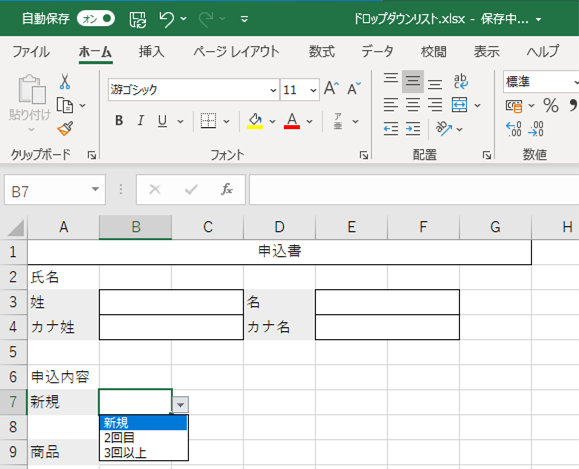The height and width of the screenshot is (469, 579).
Task: Open the ファイル tab
Action: click(31, 52)
